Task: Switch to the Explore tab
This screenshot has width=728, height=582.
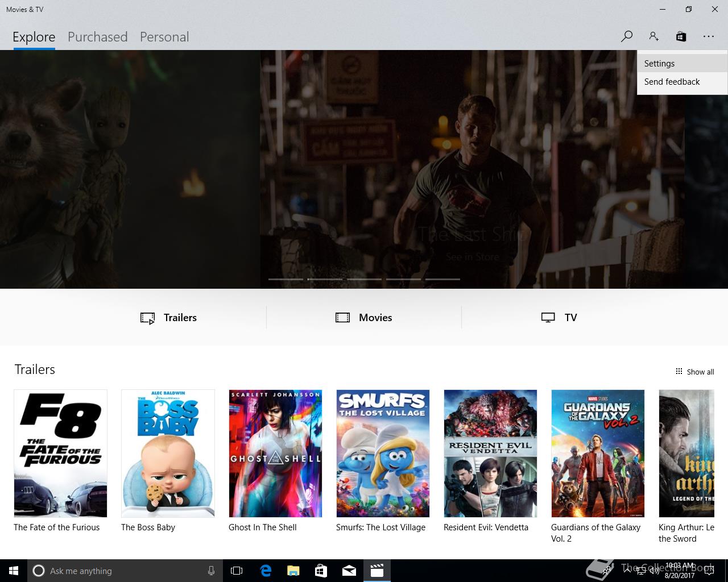Action: 34,37
